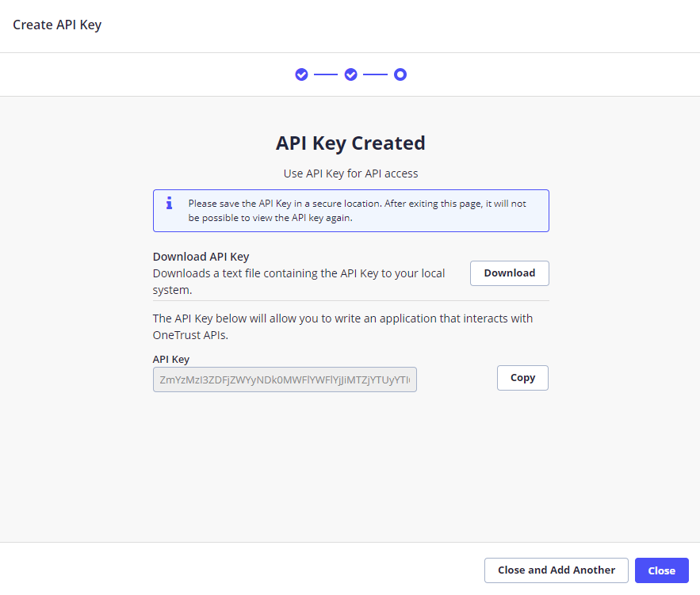Viewport: 700px width, 595px height.
Task: Click the connector line between steps one and two
Action: click(326, 74)
